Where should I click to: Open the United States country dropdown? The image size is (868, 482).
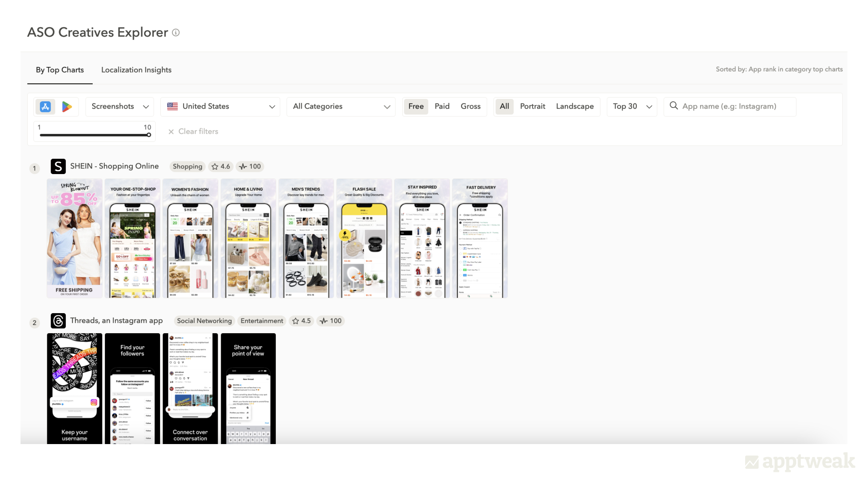click(220, 107)
